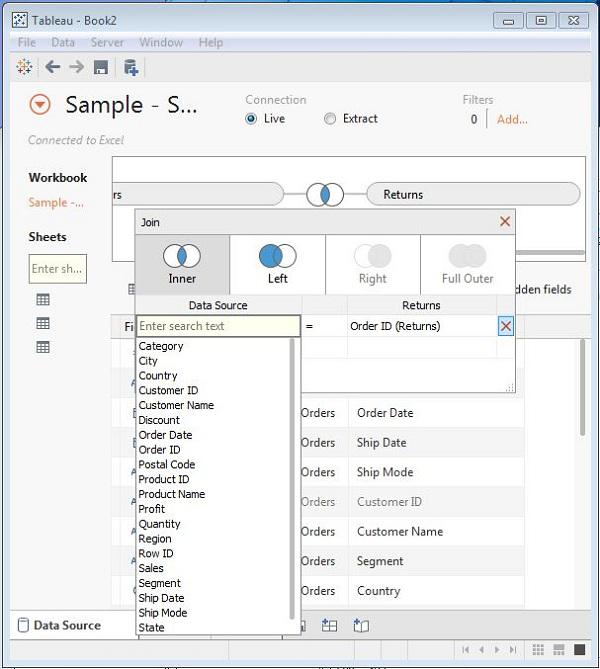
Task: Open the Window menu
Action: point(161,43)
